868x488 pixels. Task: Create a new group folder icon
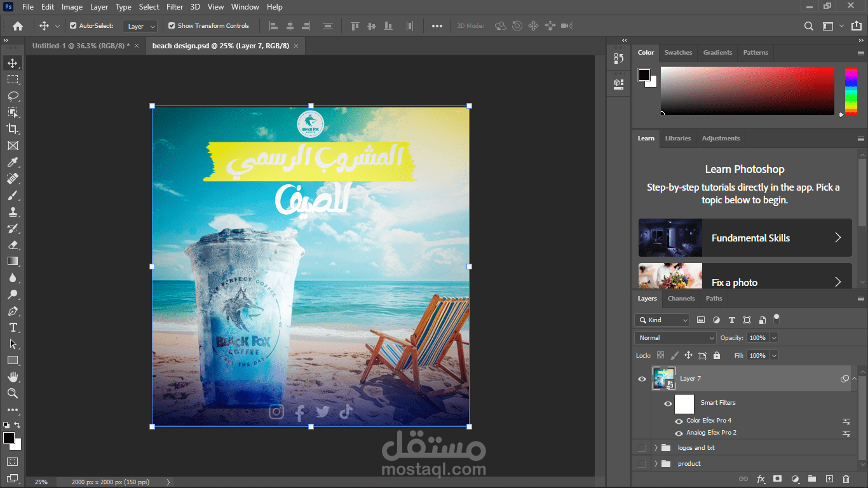[812, 478]
